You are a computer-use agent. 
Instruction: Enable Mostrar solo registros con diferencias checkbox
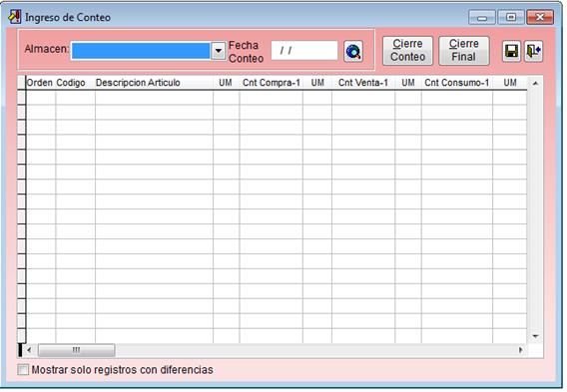23,370
